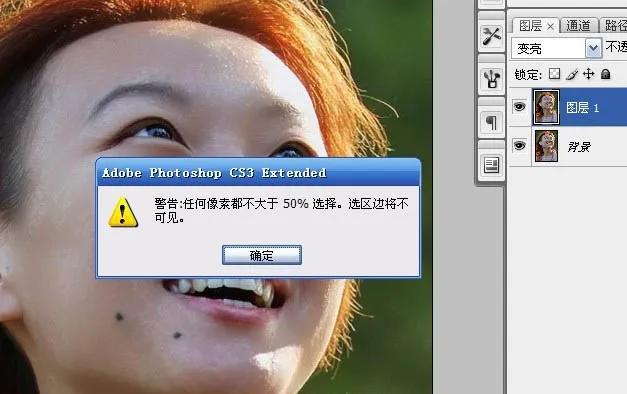Toggle lock image pixels brush icon
The width and height of the screenshot is (627, 394).
[572, 74]
